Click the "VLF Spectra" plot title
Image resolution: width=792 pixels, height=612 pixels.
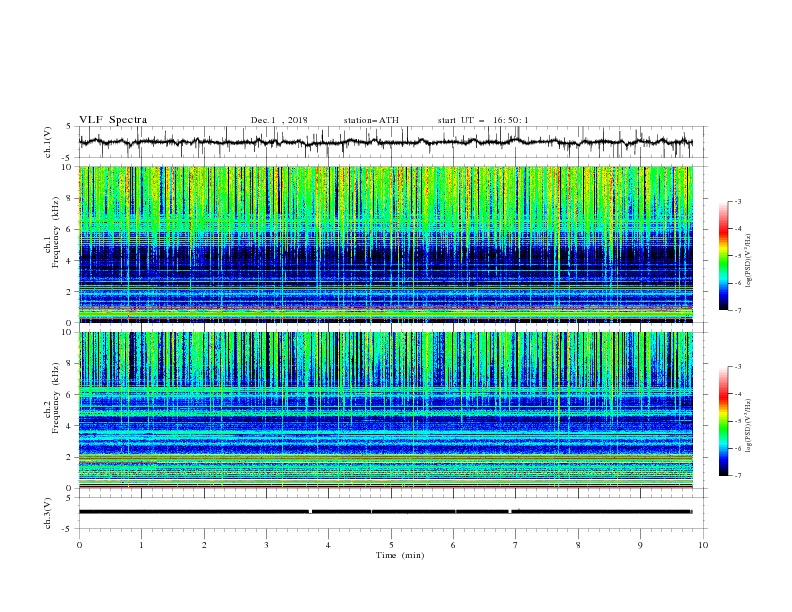pos(113,120)
